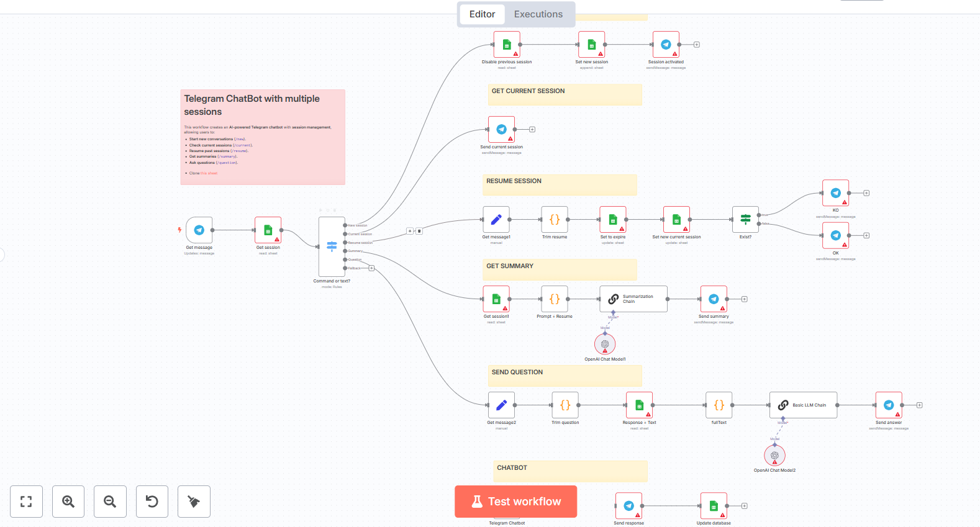Open the Exist? if node
Viewport: 980px width, 527px height.
pyautogui.click(x=745, y=220)
